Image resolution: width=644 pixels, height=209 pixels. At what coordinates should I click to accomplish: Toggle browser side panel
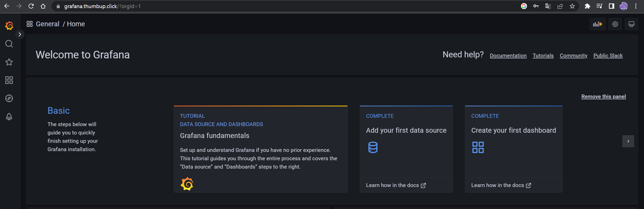611,6
